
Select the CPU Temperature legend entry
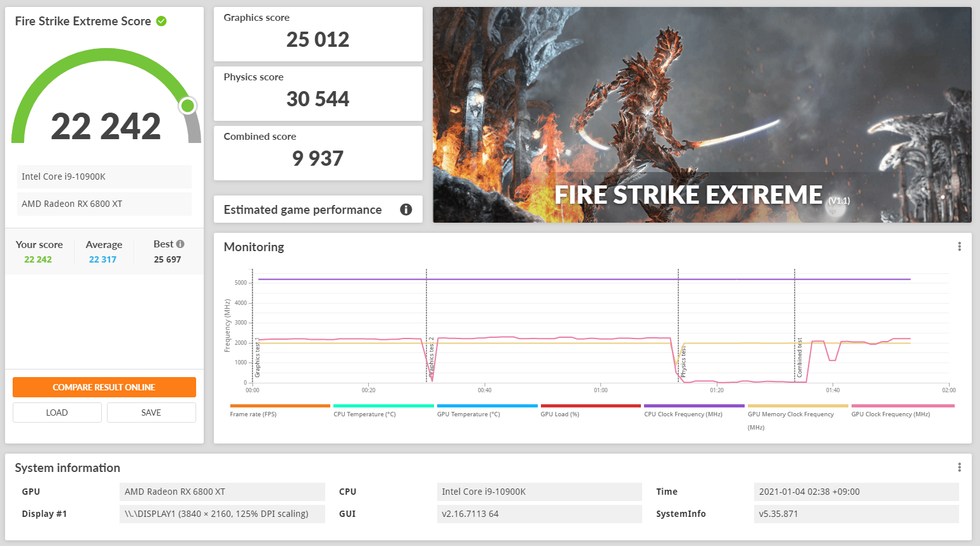(x=383, y=411)
